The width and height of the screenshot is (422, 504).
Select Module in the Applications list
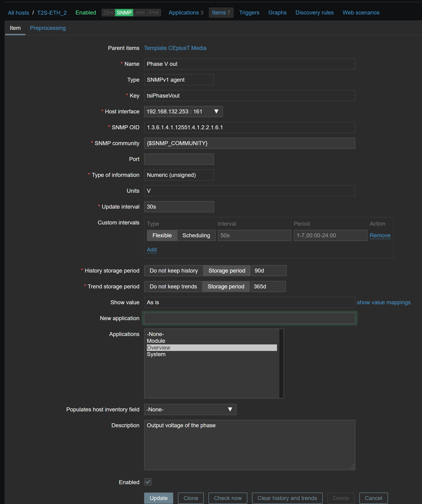tap(156, 341)
